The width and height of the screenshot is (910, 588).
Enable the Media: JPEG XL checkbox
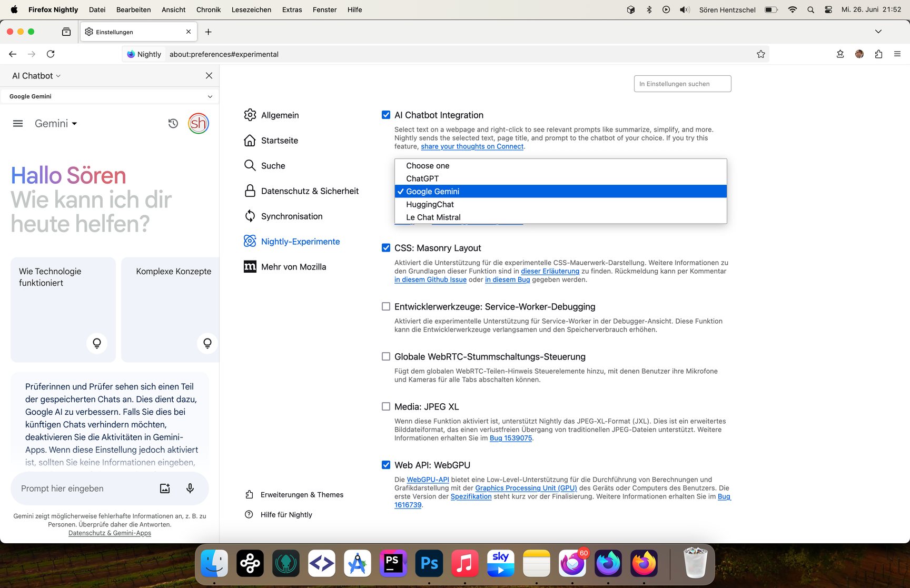pyautogui.click(x=386, y=407)
